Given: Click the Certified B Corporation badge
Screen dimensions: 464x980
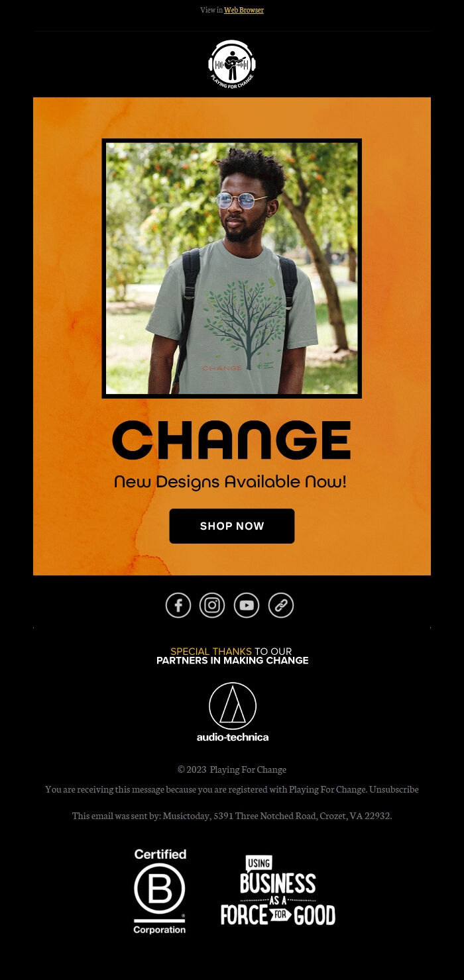Looking at the screenshot, I should click(160, 891).
